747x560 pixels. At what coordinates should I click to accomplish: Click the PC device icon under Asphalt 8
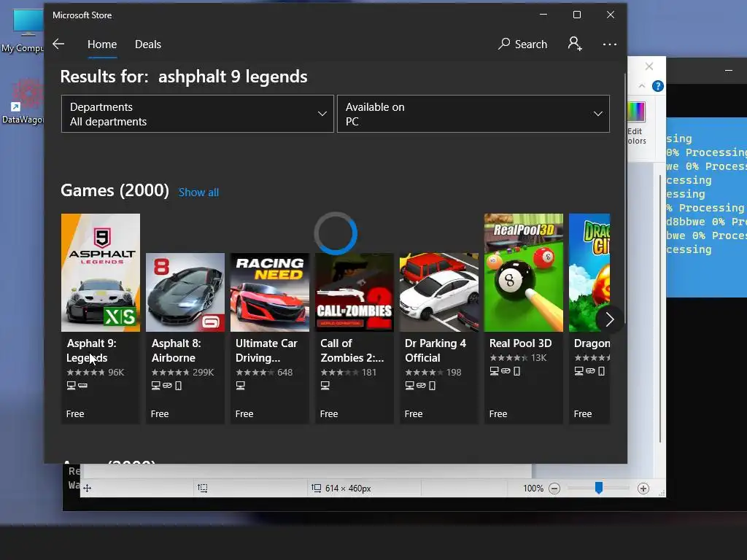tap(156, 386)
